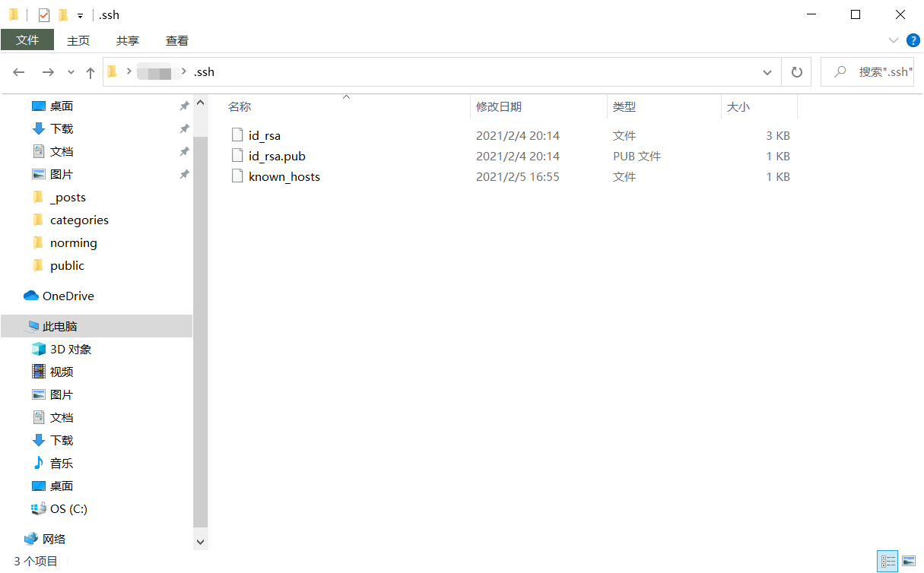Open pinned 文档 in quick access
This screenshot has height=573, width=924.
click(62, 152)
